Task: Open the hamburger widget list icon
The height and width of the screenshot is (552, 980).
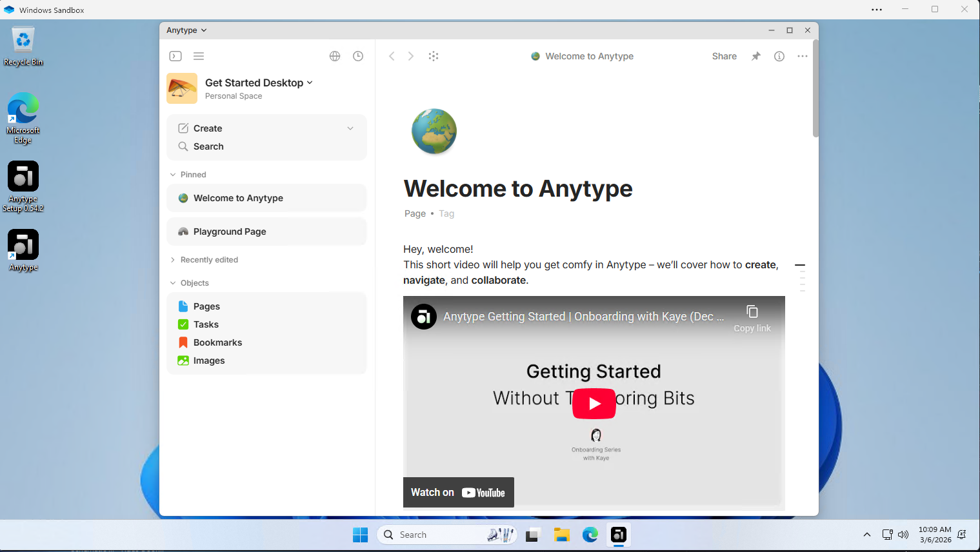Action: [199, 56]
